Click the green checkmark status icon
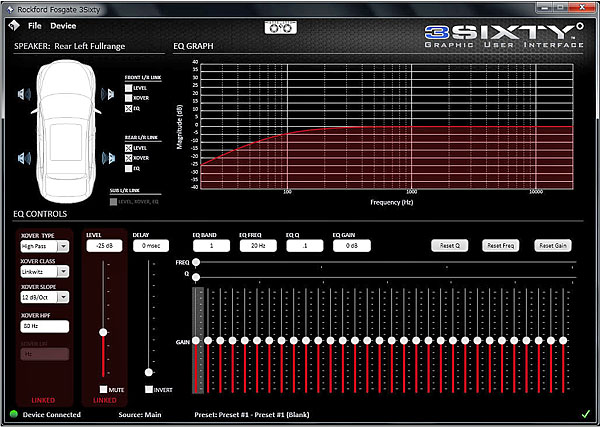The width and height of the screenshot is (600, 427). pos(585,414)
